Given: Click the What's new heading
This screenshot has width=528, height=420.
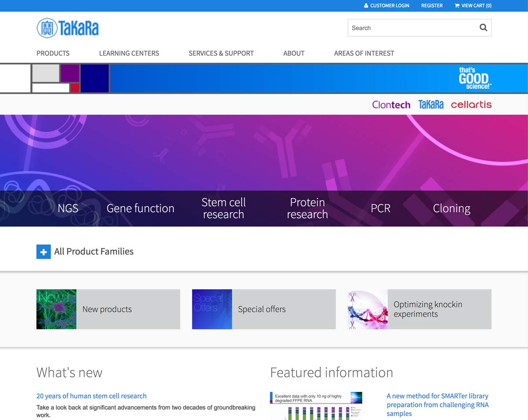Looking at the screenshot, I should tap(70, 372).
